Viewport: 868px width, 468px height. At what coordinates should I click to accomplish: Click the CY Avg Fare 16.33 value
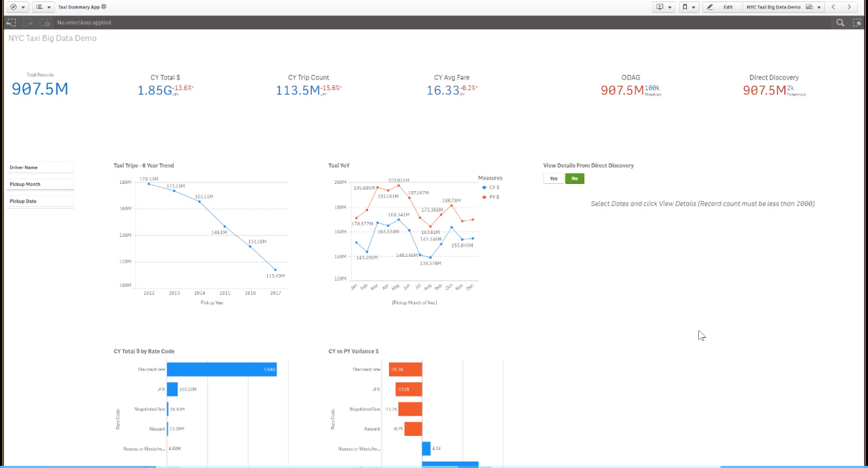click(x=443, y=90)
